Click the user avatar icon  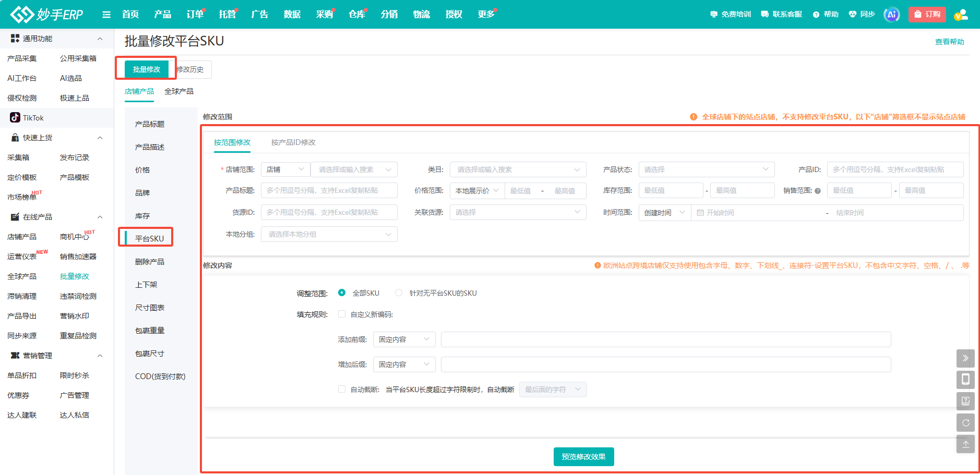click(961, 15)
